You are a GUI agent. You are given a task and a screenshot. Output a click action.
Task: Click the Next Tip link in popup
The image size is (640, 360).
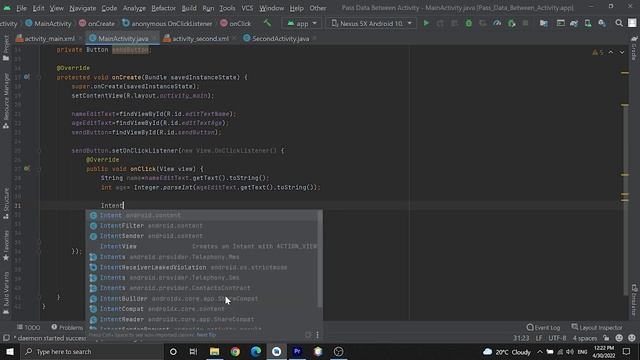206,335
